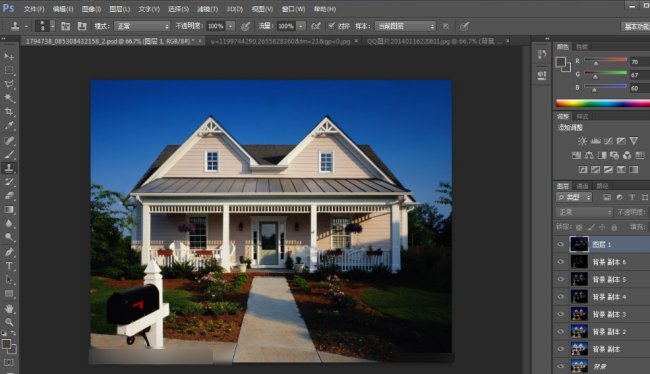
Task: Switch to the 通道 (Channels) tab
Action: tap(582, 186)
